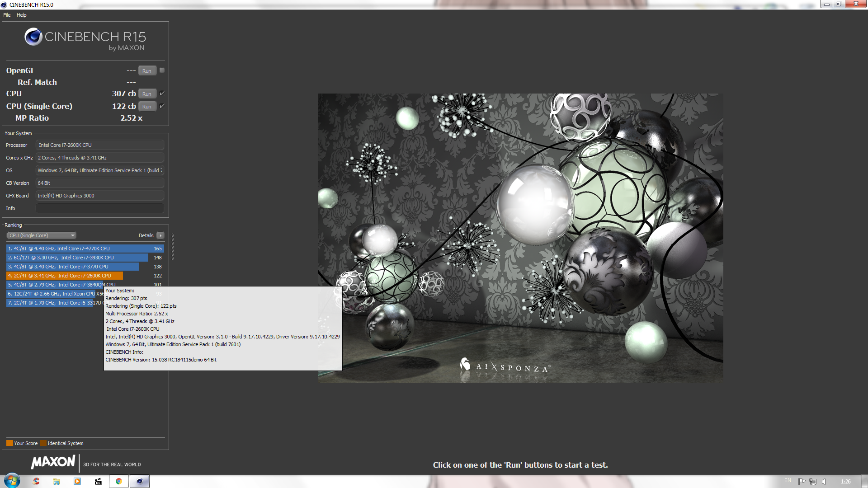868x488 pixels.
Task: Open the Windows Start orb
Action: point(12,480)
